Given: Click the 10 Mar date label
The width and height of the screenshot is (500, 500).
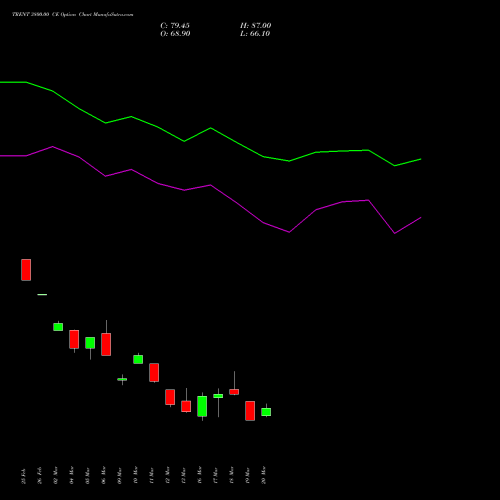Looking at the screenshot, I should coord(135,476).
